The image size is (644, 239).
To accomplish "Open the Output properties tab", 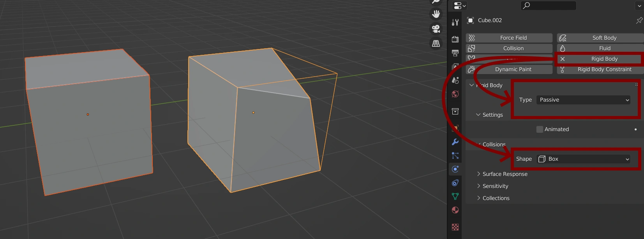I will [x=455, y=53].
